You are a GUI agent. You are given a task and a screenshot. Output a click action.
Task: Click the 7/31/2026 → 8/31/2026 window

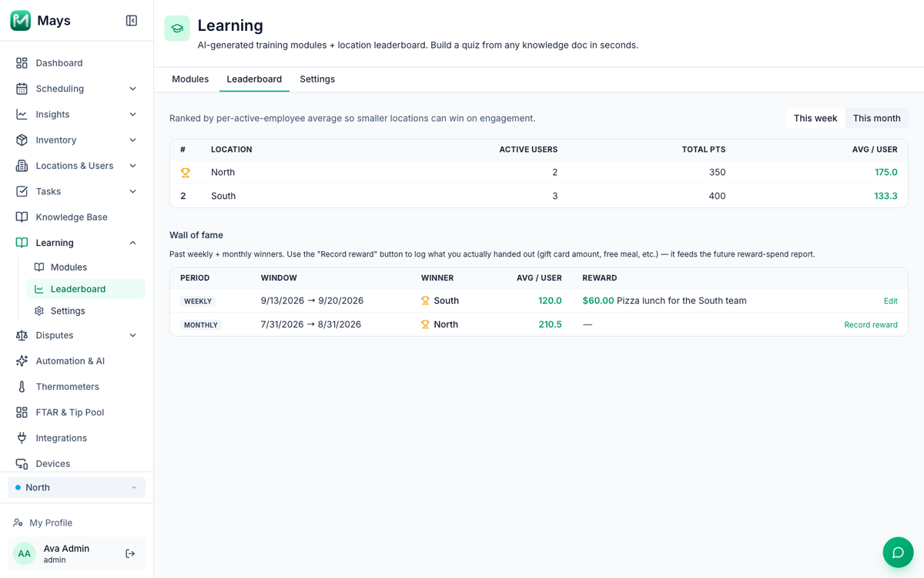click(311, 324)
